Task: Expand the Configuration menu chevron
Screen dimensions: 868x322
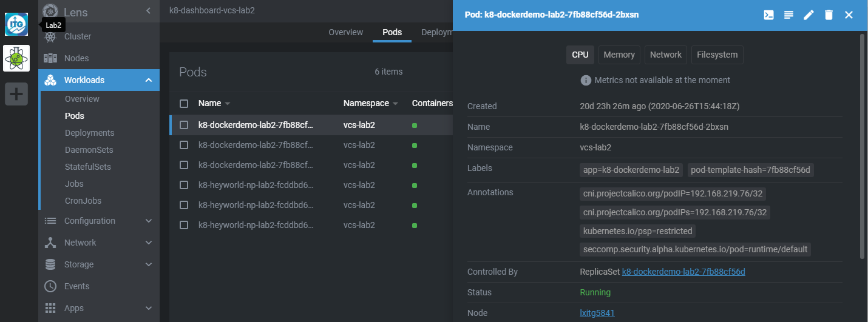Action: pyautogui.click(x=149, y=221)
